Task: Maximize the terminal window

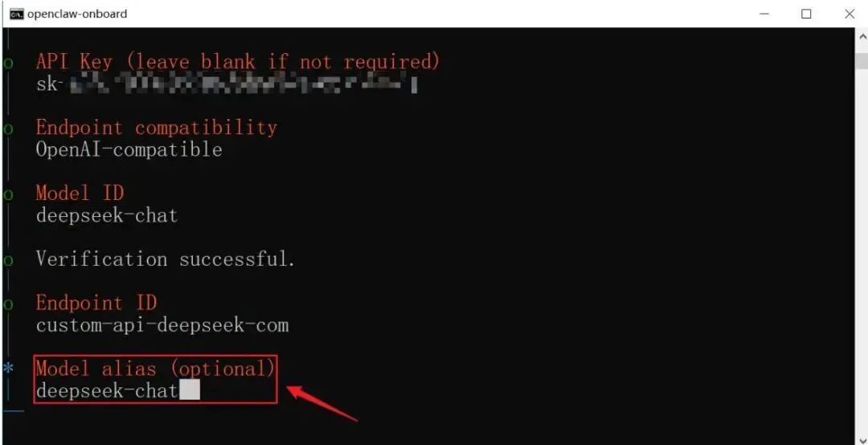Action: pos(807,14)
